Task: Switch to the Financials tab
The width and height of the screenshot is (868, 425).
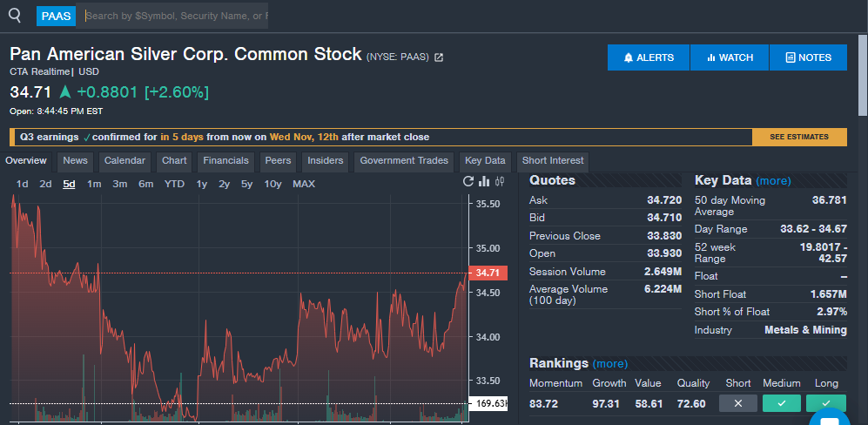Action: 225,161
